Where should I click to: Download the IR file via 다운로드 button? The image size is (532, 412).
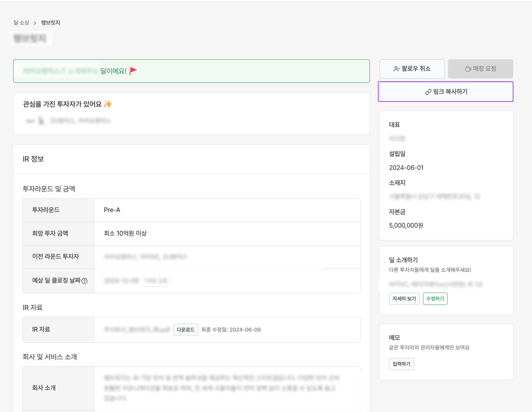tap(185, 330)
